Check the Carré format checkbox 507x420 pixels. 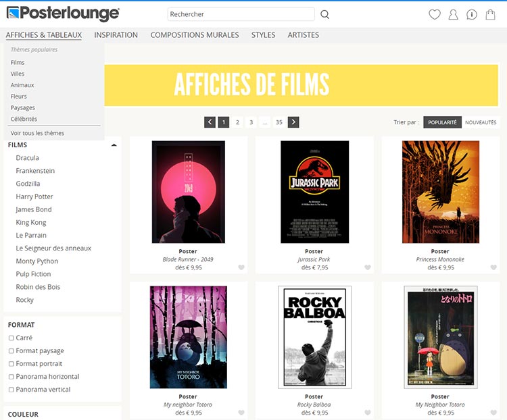click(11, 338)
